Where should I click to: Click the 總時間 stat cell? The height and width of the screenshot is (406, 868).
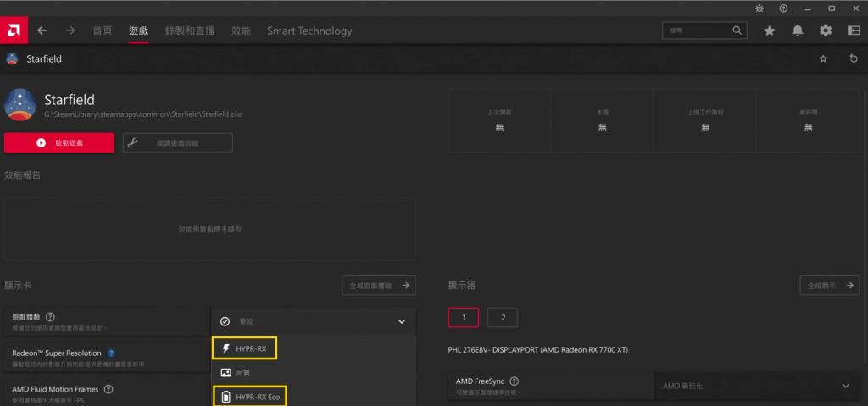[x=808, y=120]
